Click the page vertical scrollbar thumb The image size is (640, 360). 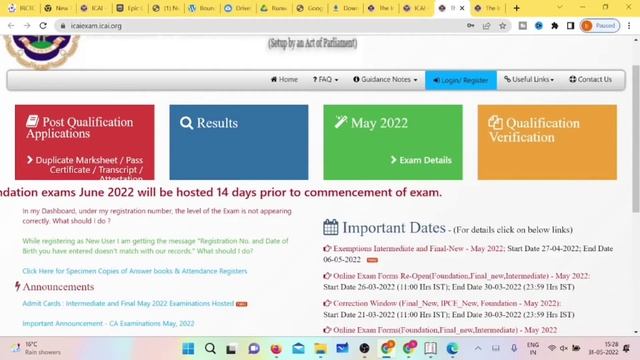(x=636, y=139)
